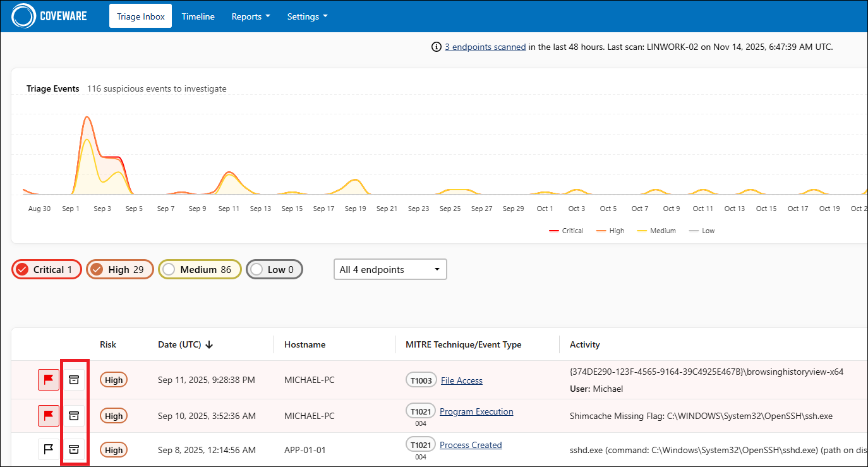The image size is (868, 467).
Task: Open the 3 endpoints scanned link
Action: [x=485, y=47]
